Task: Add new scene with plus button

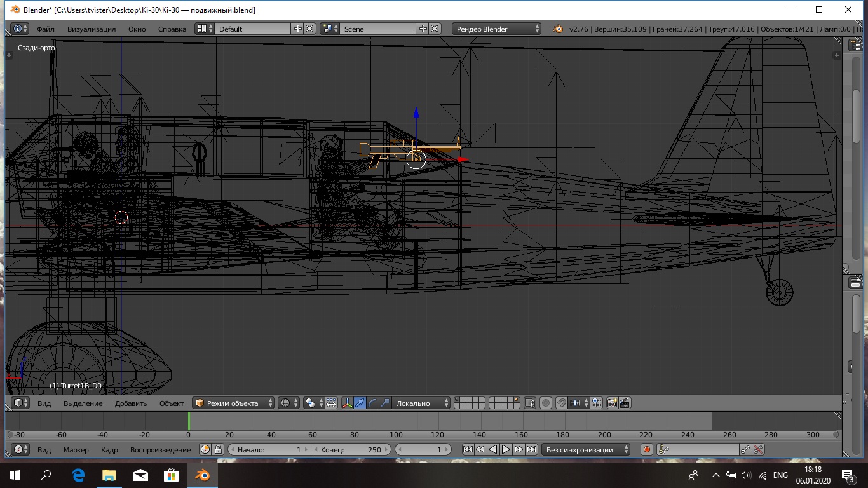Action: (x=423, y=29)
